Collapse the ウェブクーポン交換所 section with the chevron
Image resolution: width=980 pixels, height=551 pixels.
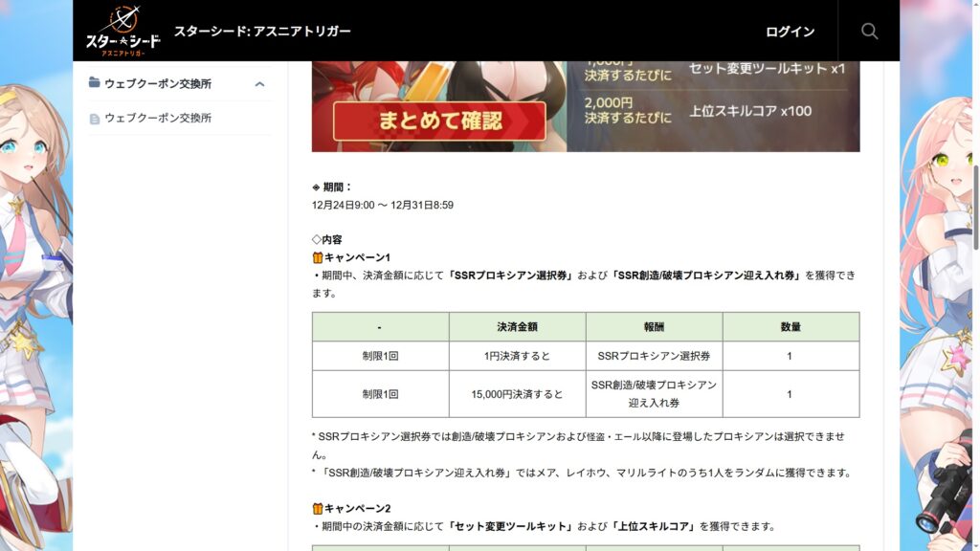pos(259,84)
